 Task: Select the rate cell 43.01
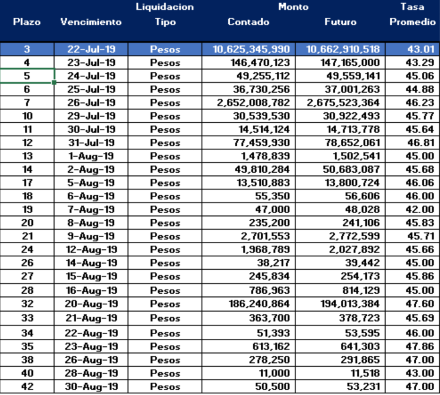[413, 49]
